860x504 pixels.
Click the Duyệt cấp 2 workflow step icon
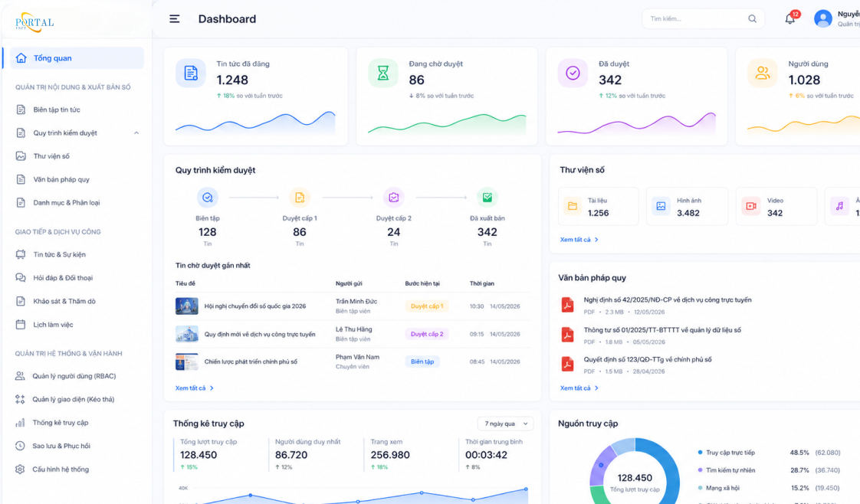pyautogui.click(x=394, y=197)
